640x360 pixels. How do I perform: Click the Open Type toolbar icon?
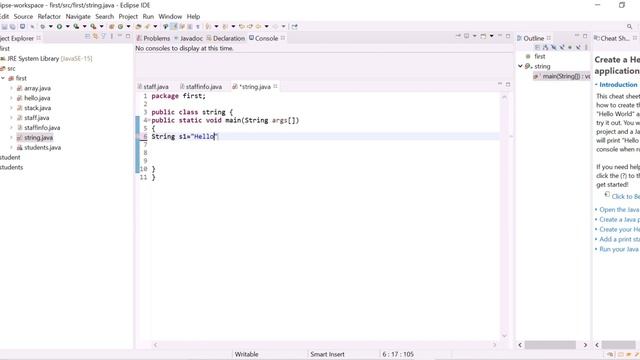138,27
